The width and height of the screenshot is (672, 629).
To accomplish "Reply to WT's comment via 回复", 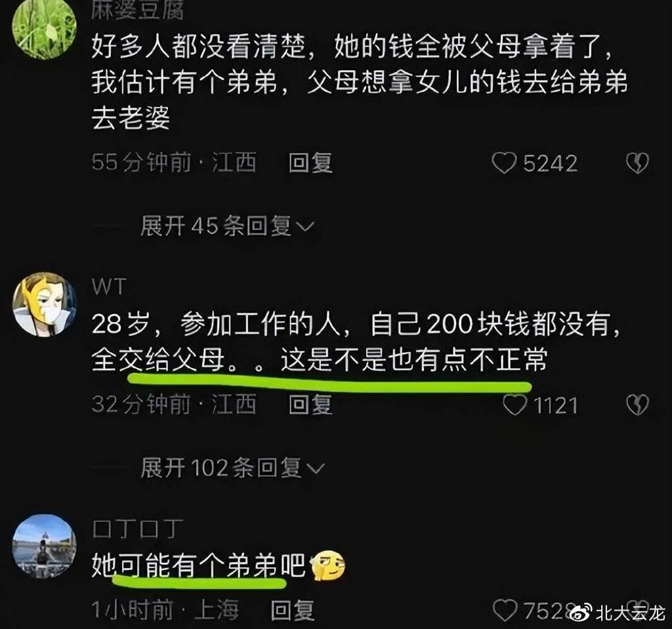I will [x=310, y=405].
